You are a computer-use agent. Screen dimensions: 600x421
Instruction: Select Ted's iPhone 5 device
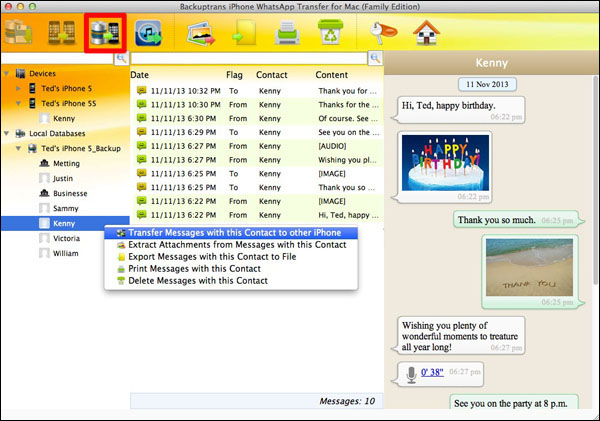[67, 88]
